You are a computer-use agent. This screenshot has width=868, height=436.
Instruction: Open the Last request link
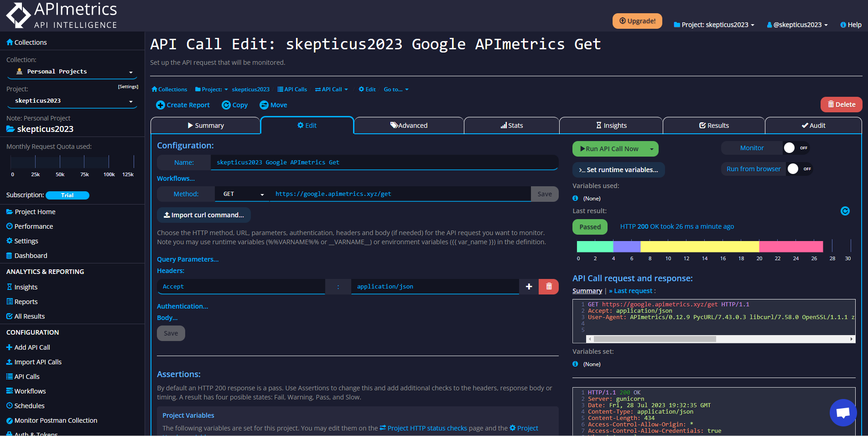(632, 291)
